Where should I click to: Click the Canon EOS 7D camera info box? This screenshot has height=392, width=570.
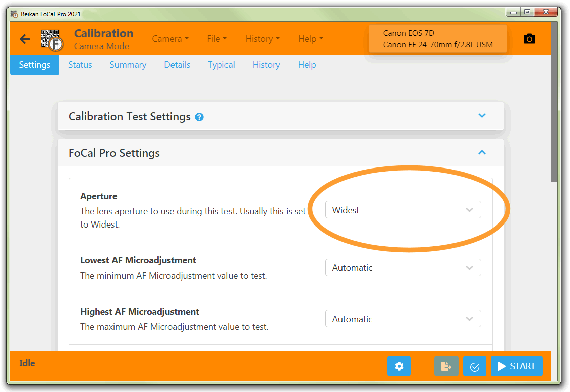(438, 39)
